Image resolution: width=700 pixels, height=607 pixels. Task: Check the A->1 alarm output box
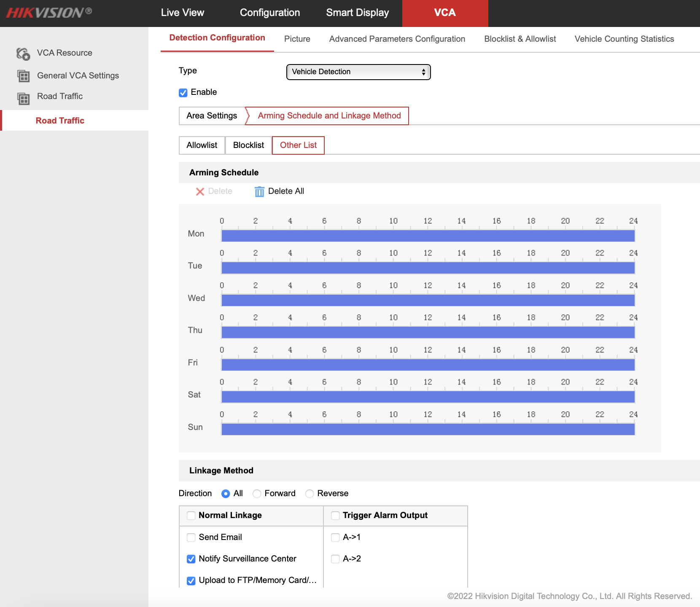point(335,537)
